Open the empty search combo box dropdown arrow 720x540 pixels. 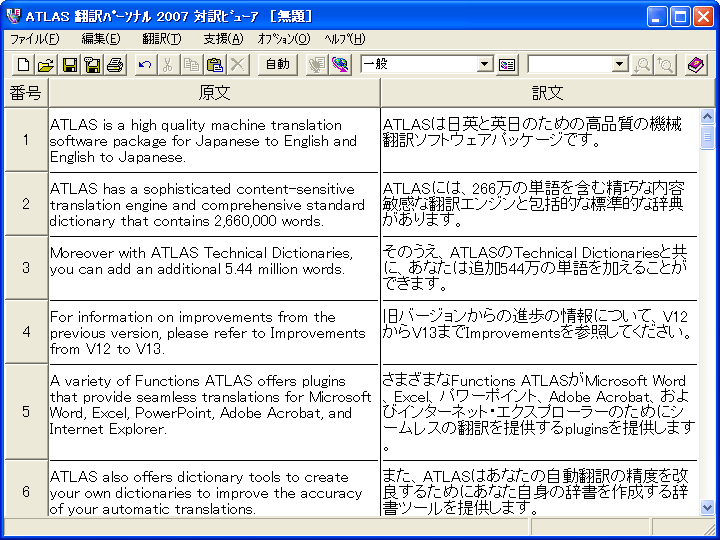[620, 65]
